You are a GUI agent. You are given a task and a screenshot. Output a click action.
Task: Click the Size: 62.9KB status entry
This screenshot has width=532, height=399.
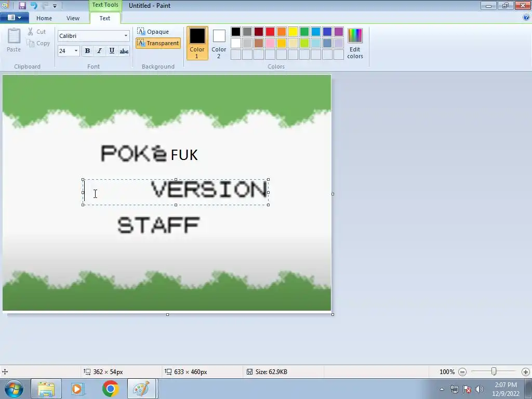(267, 372)
